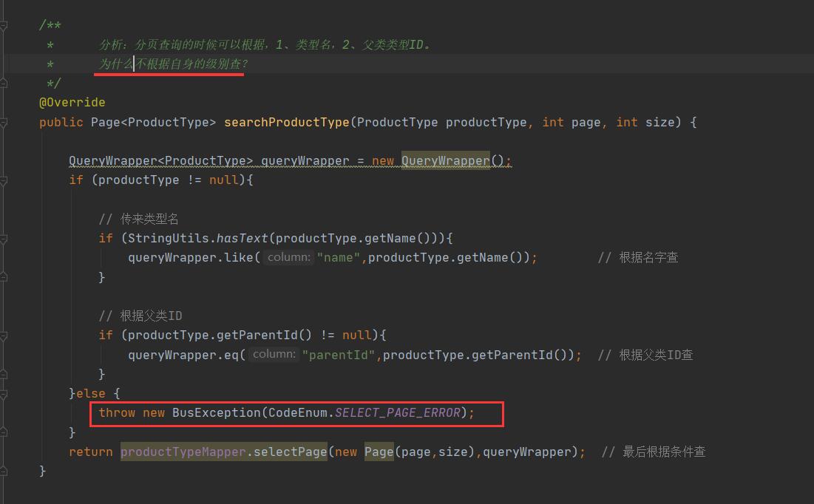Click the trailing comment '// 根据父类ID查'
This screenshot has height=504, width=814.
(645, 355)
